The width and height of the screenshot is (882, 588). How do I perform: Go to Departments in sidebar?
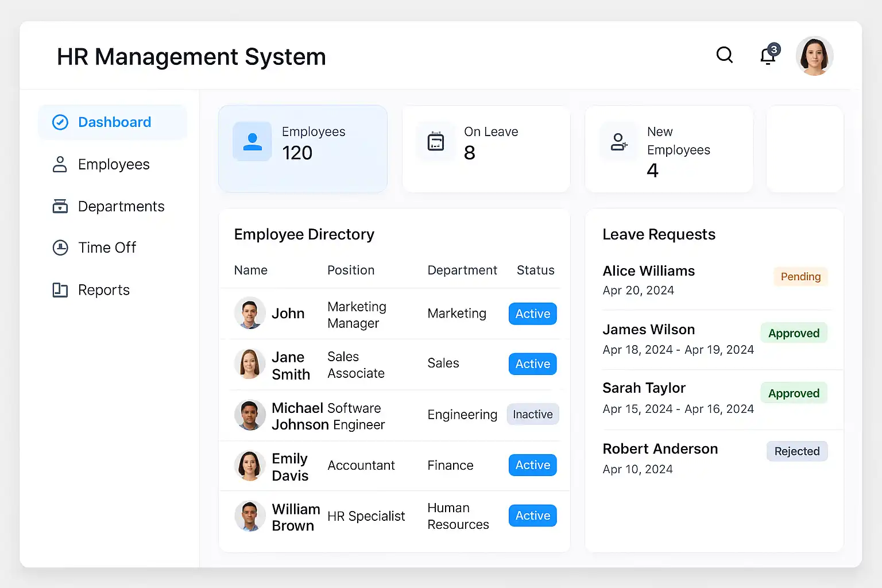[121, 207]
